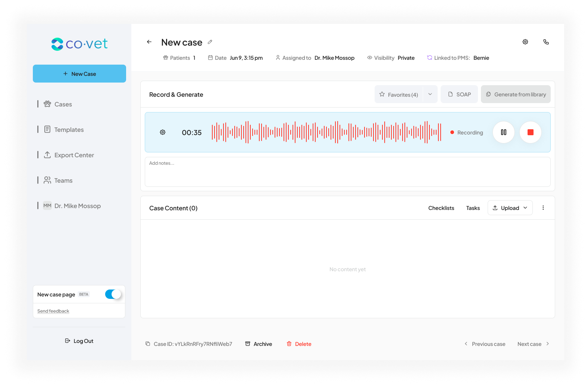588x387 pixels.
Task: Stop the recording
Action: coord(531,132)
